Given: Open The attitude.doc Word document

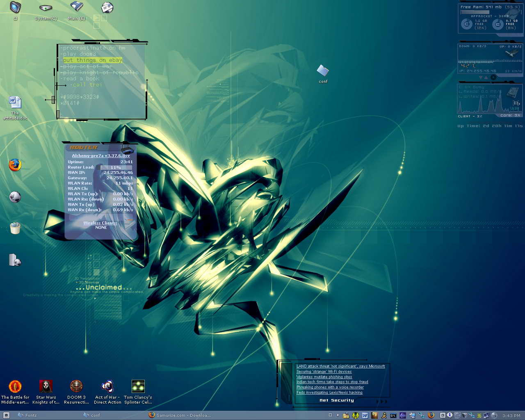Looking at the screenshot, I should point(15,102).
